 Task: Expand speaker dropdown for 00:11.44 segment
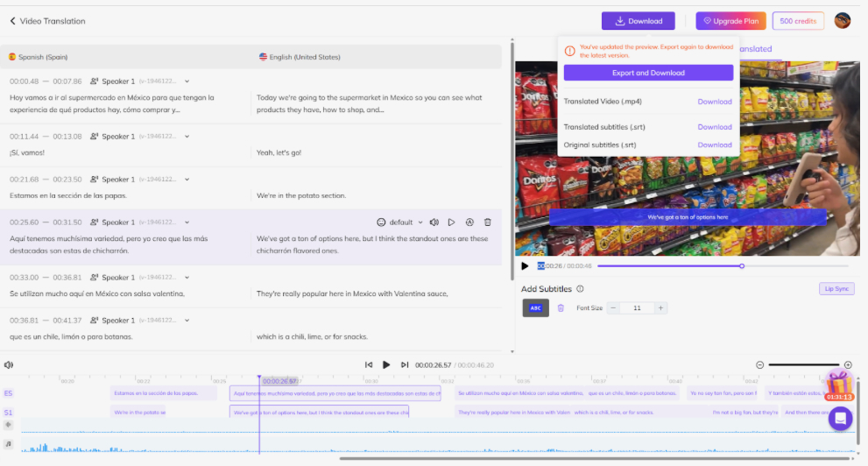187,137
